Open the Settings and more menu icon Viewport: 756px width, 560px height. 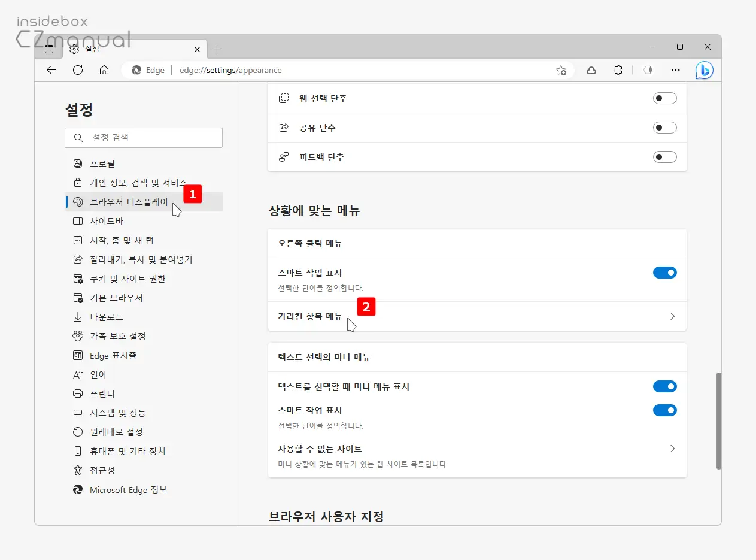pyautogui.click(x=676, y=70)
